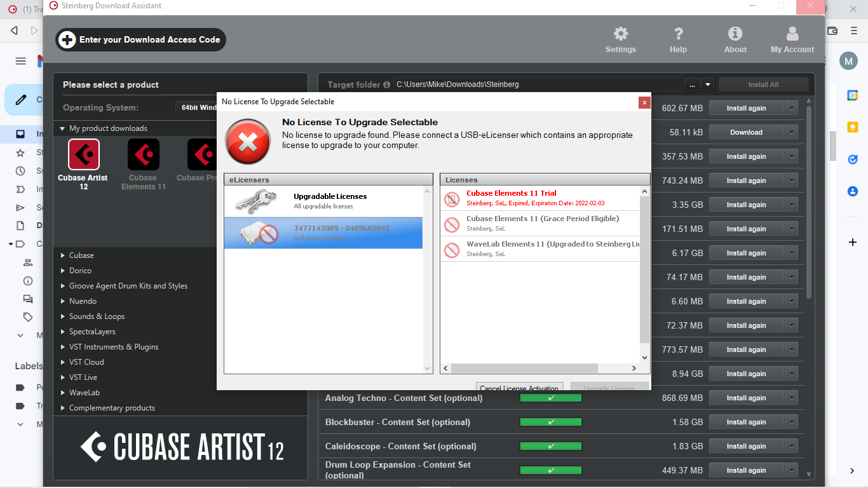This screenshot has width=868, height=488.
Task: Expand the Sounds & Loops tree node
Action: click(63, 316)
